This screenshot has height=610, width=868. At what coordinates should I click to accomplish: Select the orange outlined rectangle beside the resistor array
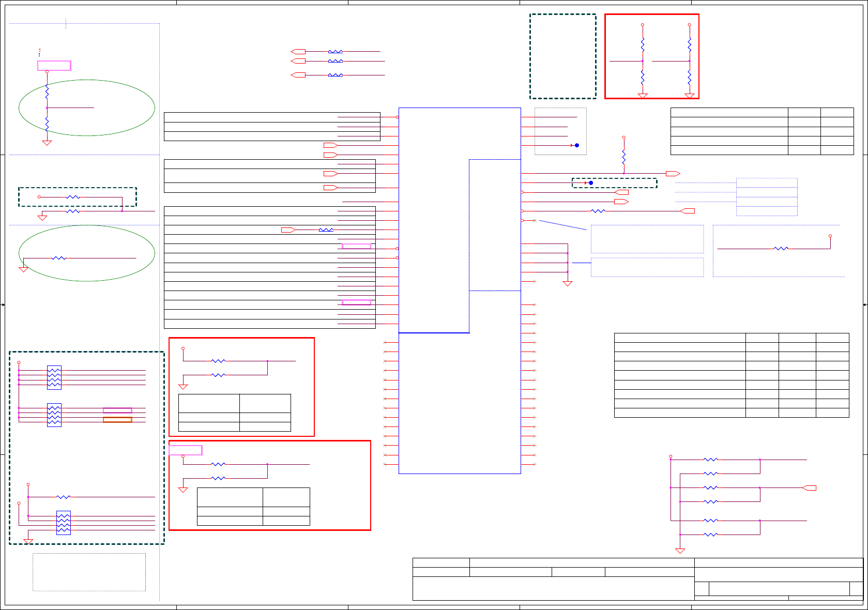(x=117, y=420)
